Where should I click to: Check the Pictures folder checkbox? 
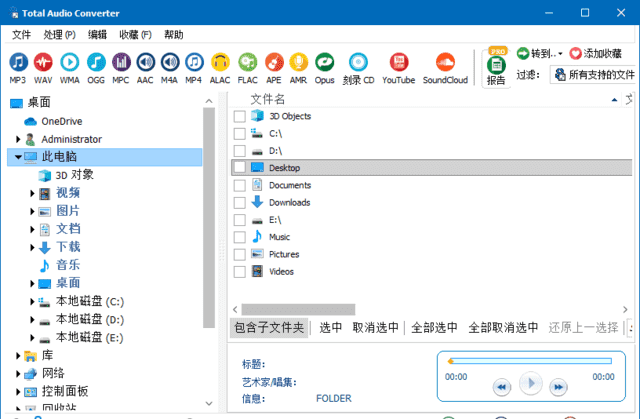(240, 254)
